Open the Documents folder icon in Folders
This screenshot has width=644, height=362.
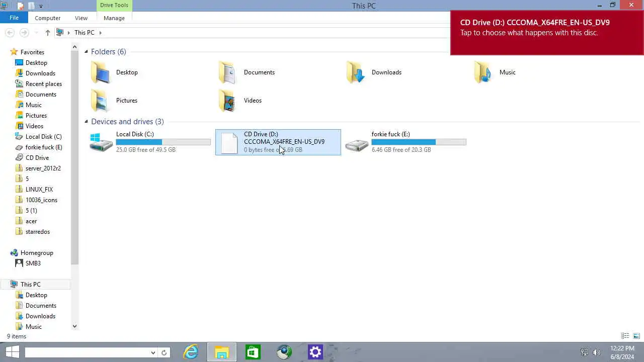(x=227, y=72)
